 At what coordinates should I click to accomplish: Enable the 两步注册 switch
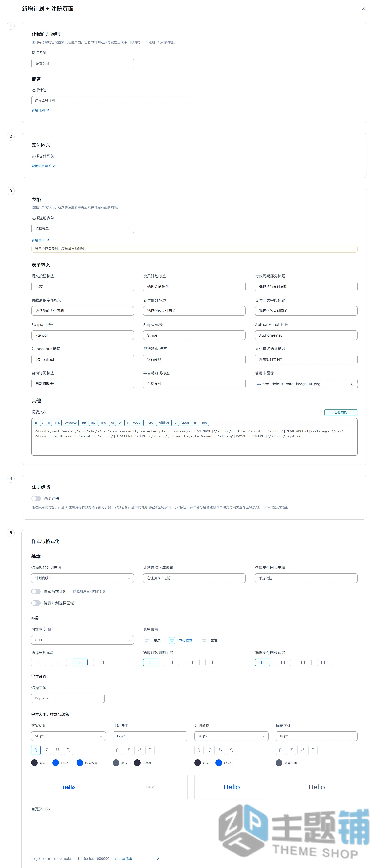pos(36,499)
